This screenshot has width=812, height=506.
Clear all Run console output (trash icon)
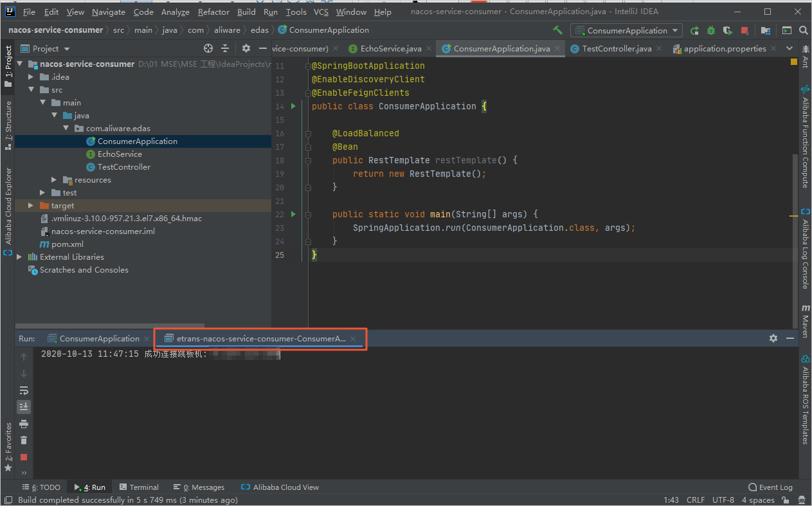pos(24,440)
